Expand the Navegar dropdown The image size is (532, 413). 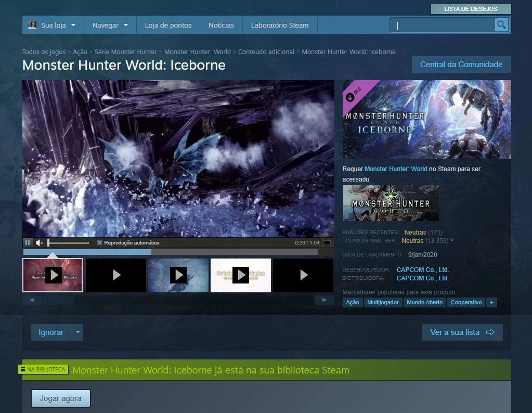click(x=110, y=25)
